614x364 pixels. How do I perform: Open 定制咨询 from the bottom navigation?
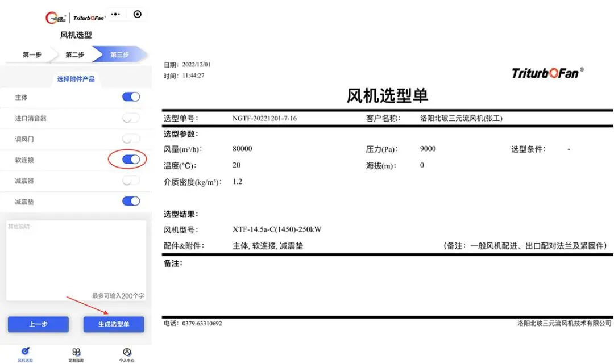[76, 352]
